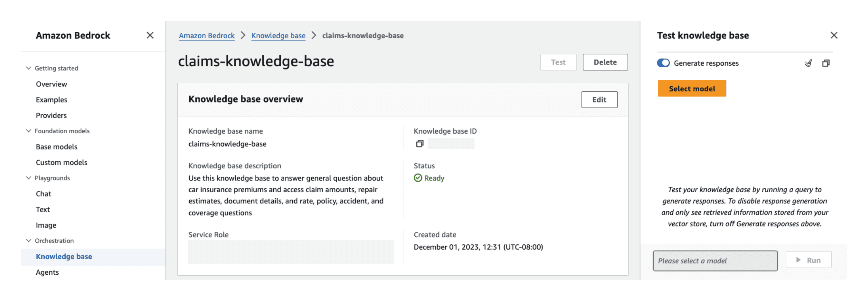This screenshot has height=300, width=868.
Task: Click the Run playback control button
Action: 808,260
